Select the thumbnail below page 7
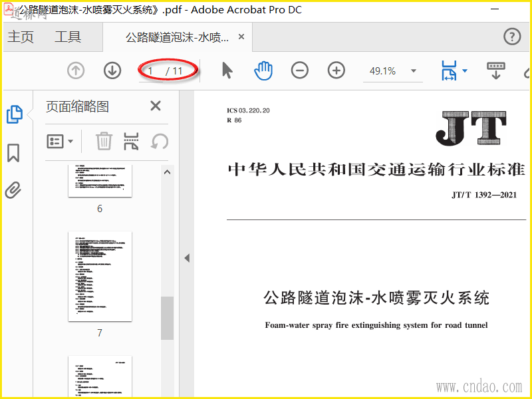Viewport: 532px width, 399px height. [100, 376]
